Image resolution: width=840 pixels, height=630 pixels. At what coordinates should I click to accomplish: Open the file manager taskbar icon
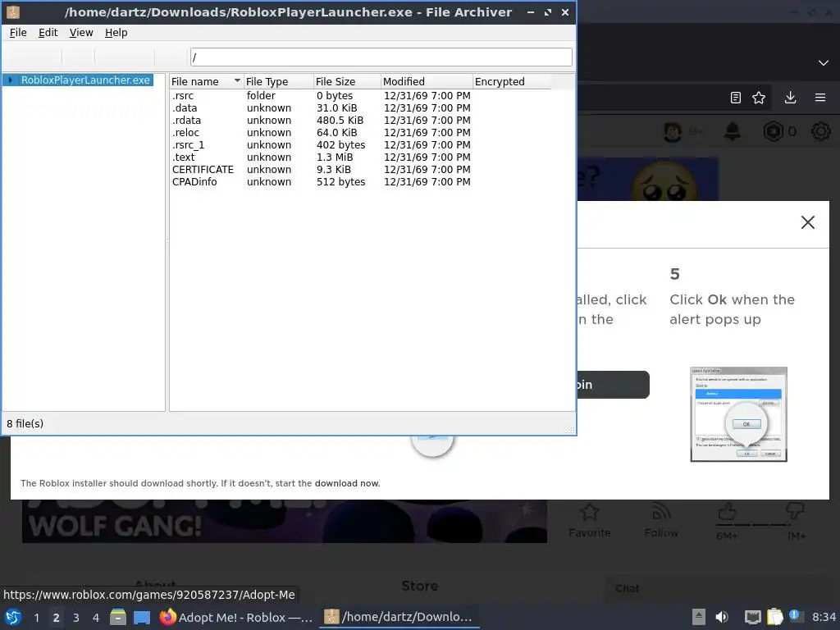[118, 617]
